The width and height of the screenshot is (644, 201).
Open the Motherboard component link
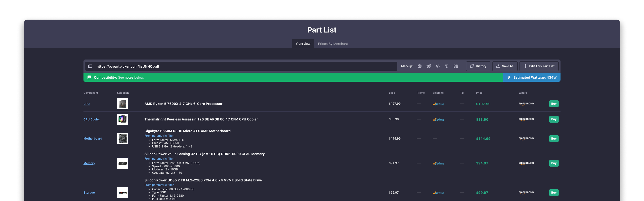pos(93,139)
